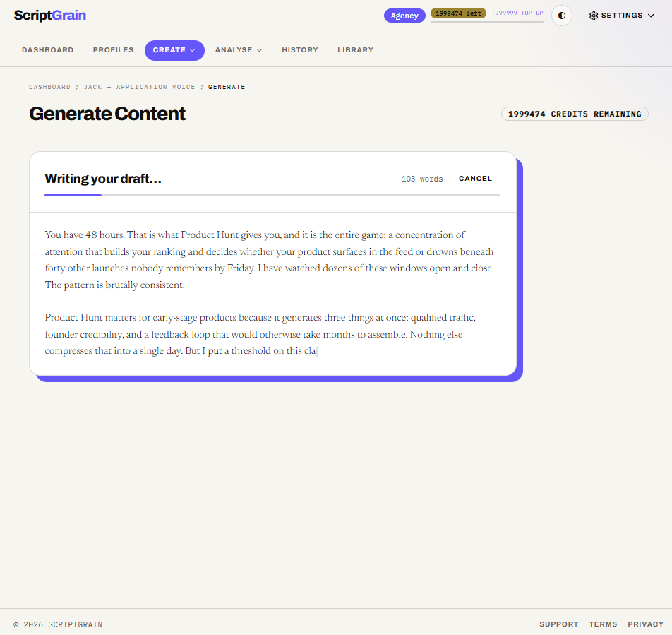Image resolution: width=672 pixels, height=635 pixels.
Task: Open the Privacy footer link
Action: (x=645, y=624)
